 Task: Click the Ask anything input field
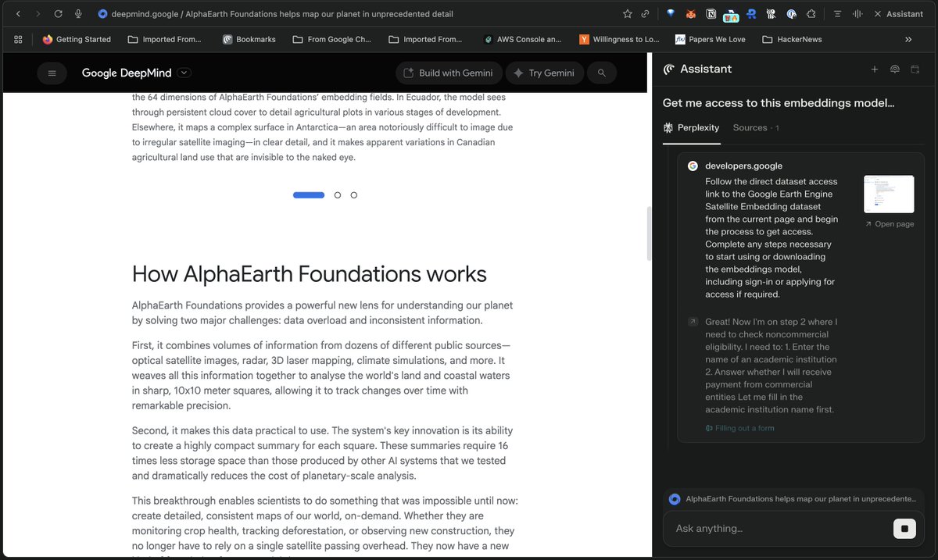(x=774, y=528)
